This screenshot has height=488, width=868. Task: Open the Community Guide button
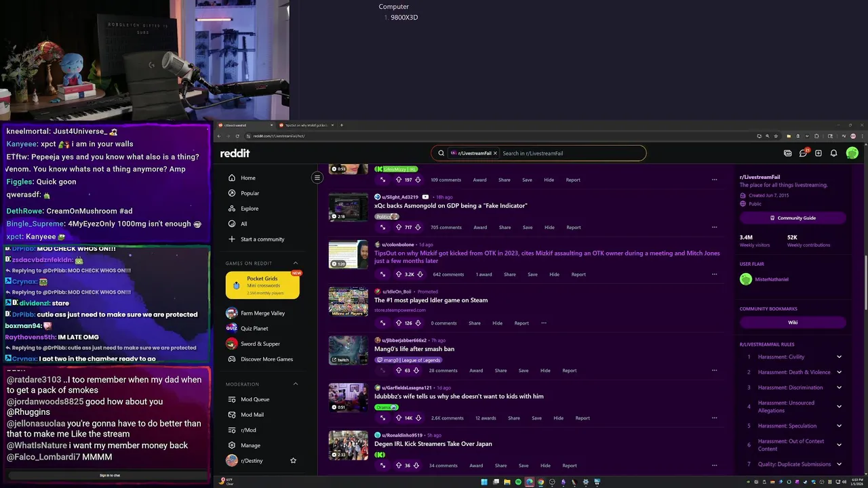(x=793, y=218)
